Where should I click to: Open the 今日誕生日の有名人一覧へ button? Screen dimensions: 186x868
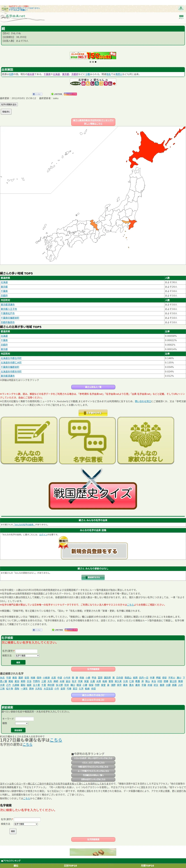point(93,775)
